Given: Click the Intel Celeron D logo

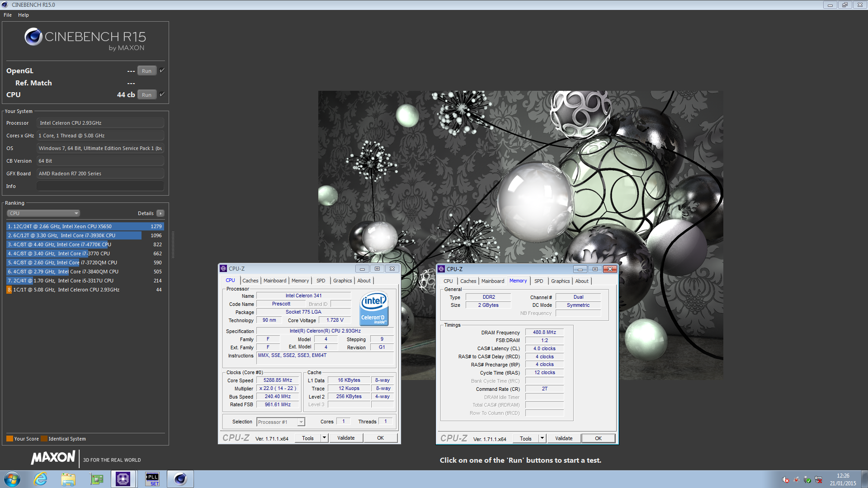Looking at the screenshot, I should click(x=374, y=309).
